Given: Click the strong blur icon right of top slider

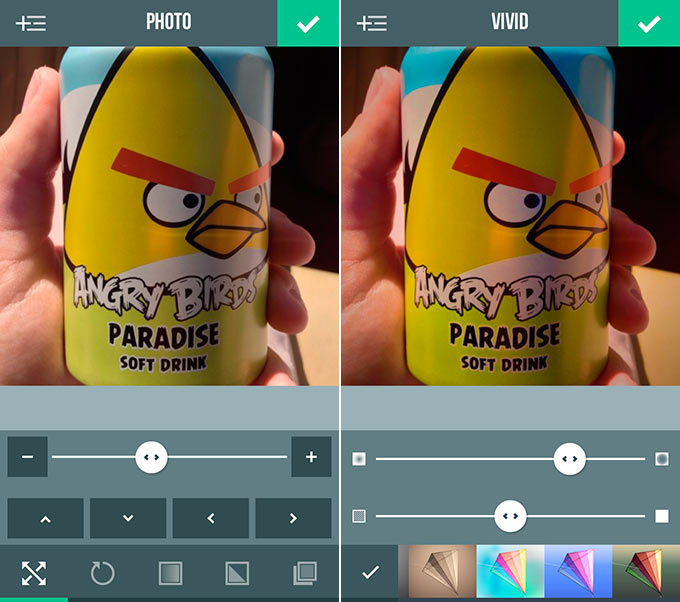Looking at the screenshot, I should click(x=662, y=458).
